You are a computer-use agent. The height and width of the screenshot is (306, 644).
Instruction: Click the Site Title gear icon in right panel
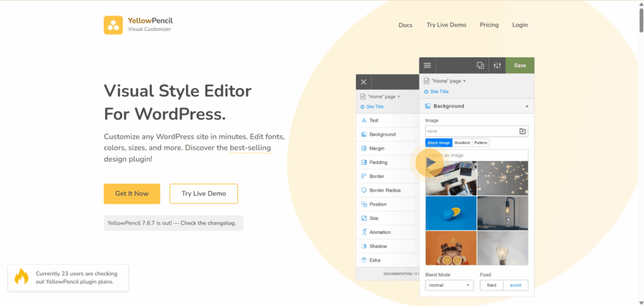426,92
